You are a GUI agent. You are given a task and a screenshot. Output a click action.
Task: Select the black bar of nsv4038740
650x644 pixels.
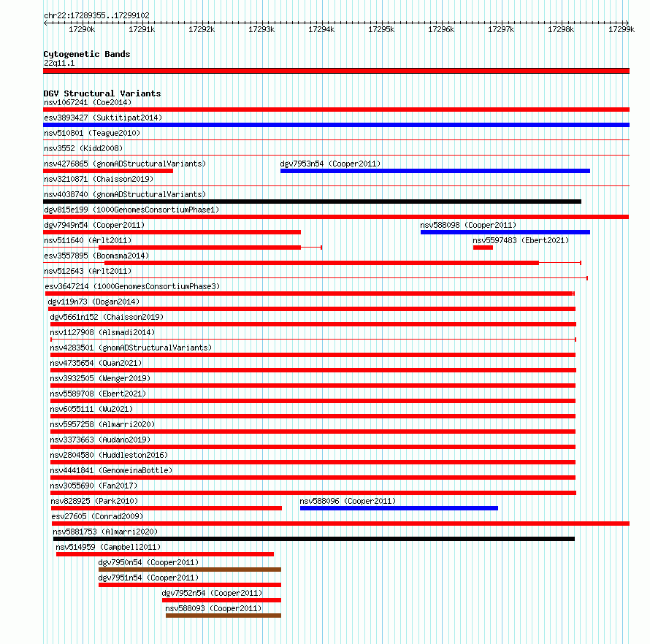pos(312,202)
